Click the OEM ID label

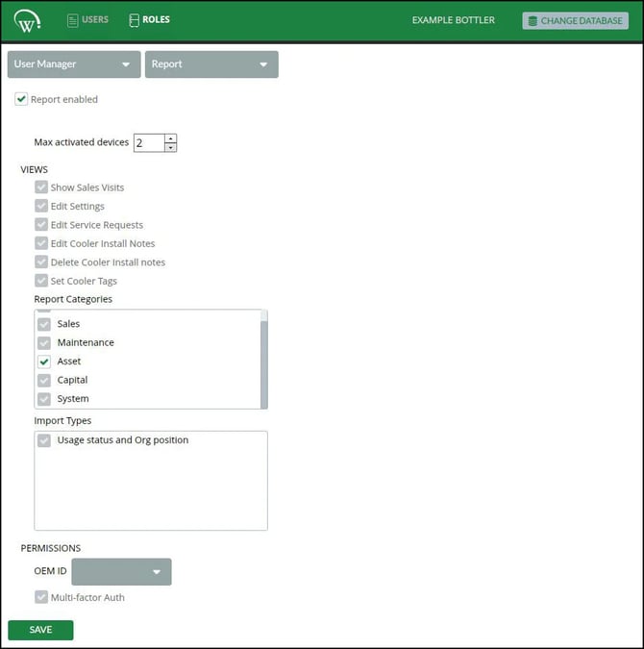tap(50, 571)
